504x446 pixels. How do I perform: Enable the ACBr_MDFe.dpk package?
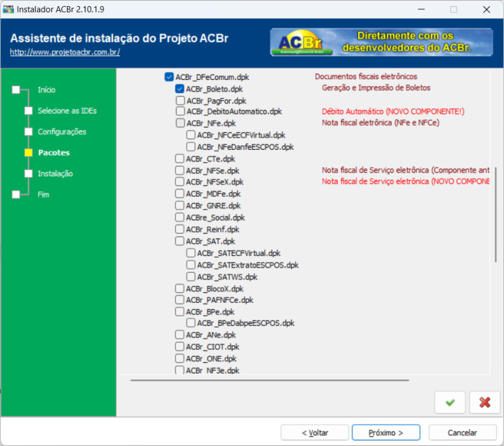coord(179,193)
